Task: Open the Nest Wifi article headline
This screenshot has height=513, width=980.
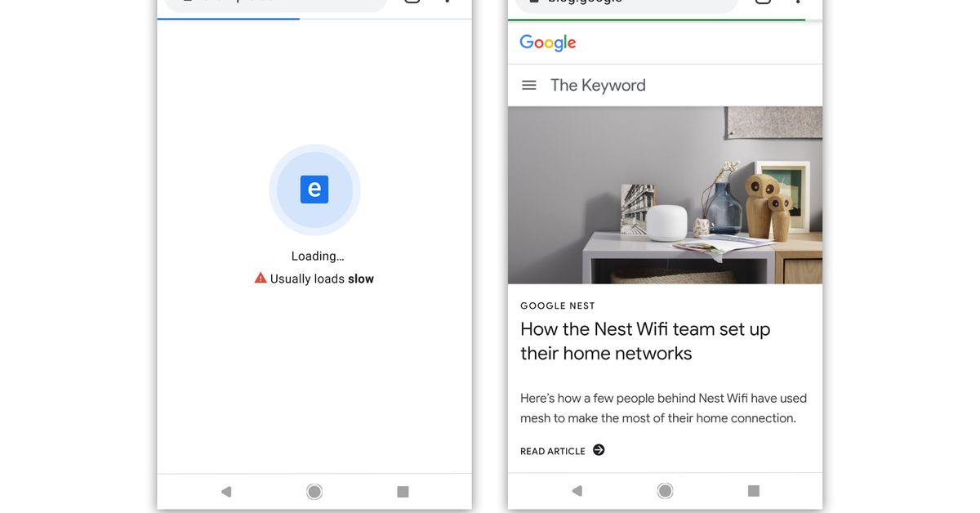Action: pyautogui.click(x=645, y=341)
